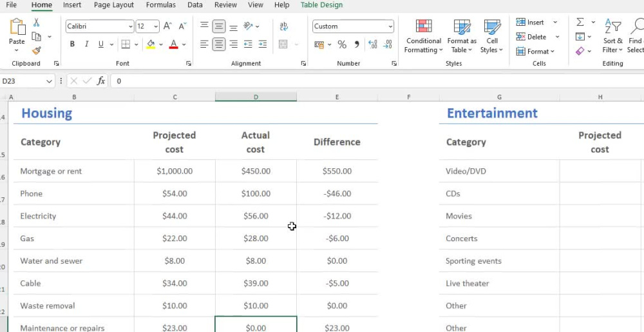
Task: Switch to the Review tab
Action: [x=225, y=5]
